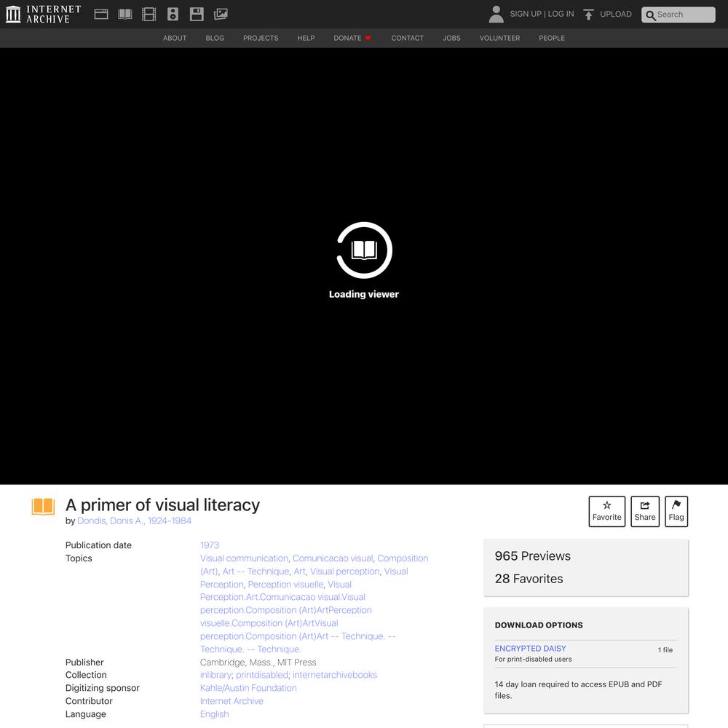Click the "965 Previews" text
728x728 pixels.
pos(533,555)
